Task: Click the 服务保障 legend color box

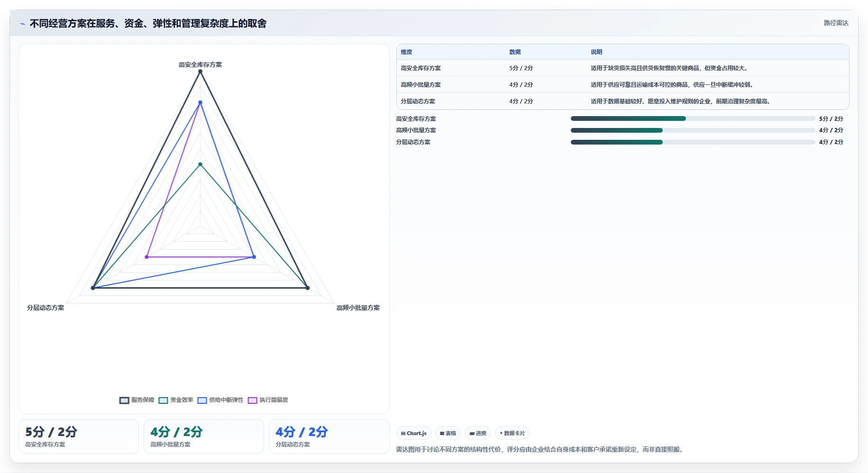Action: coord(124,400)
